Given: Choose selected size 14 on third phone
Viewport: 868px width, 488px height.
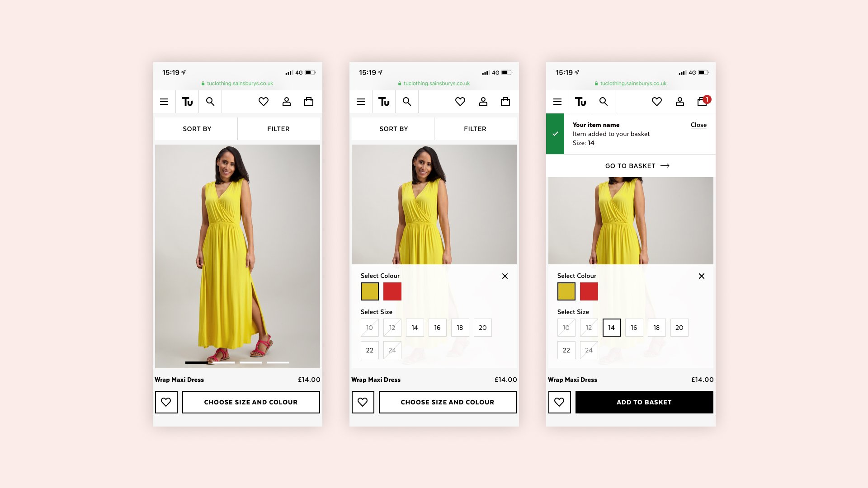Looking at the screenshot, I should click(x=611, y=328).
